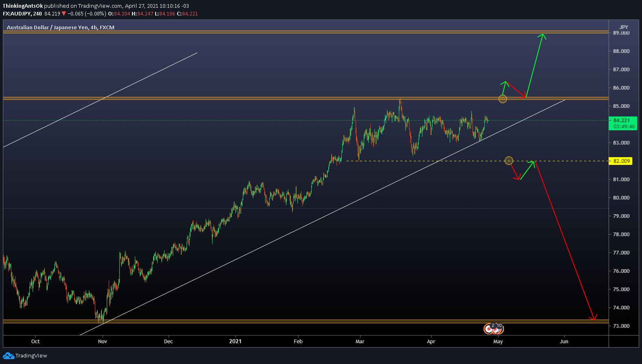Screen dimensions: 642x364
Task: Click the 88.000 price axis label
Action: pos(621,51)
